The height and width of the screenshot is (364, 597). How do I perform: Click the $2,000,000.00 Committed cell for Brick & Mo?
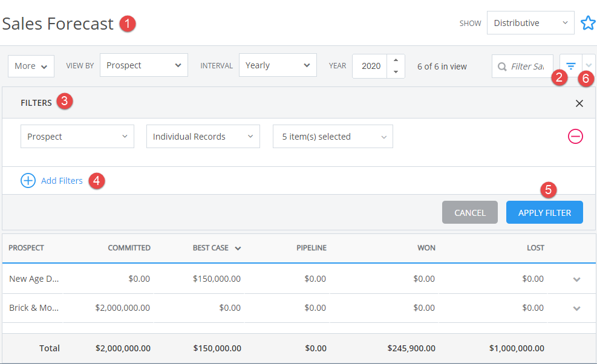(x=123, y=308)
